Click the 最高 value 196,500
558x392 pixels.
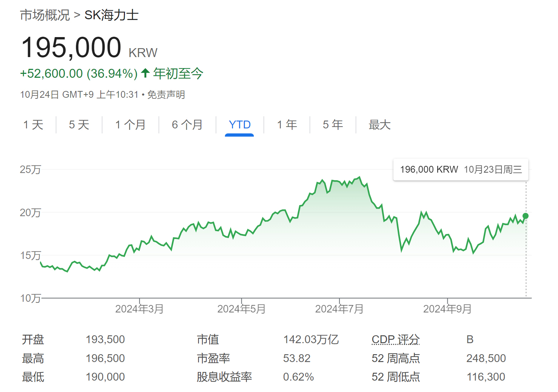point(105,358)
